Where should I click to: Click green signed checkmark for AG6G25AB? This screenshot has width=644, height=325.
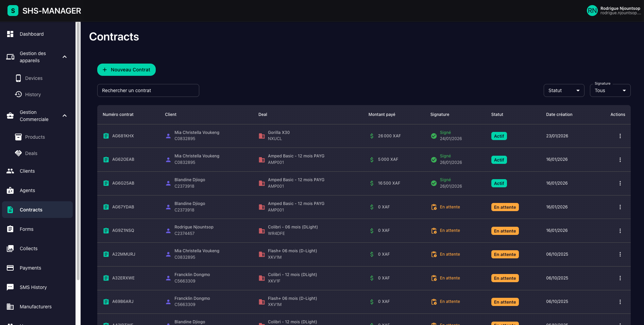(434, 183)
